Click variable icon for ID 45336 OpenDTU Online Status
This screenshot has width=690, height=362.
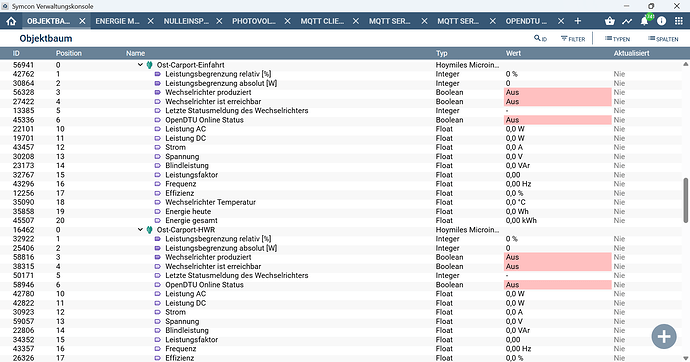point(158,120)
